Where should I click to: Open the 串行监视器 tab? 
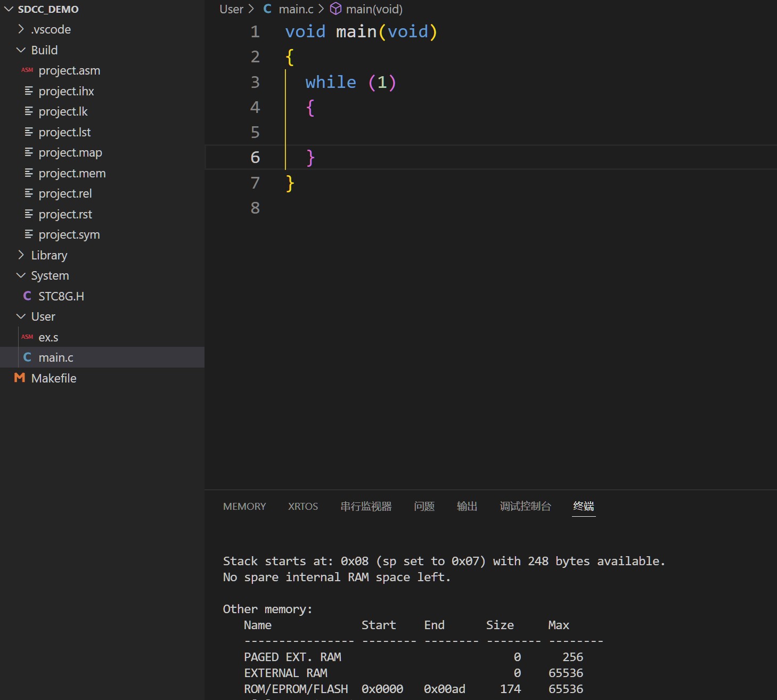(x=366, y=507)
